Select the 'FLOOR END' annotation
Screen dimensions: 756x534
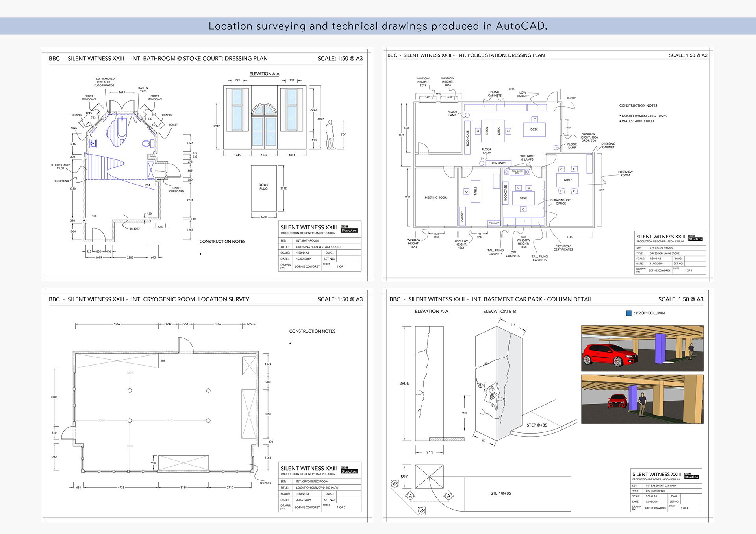pos(61,181)
